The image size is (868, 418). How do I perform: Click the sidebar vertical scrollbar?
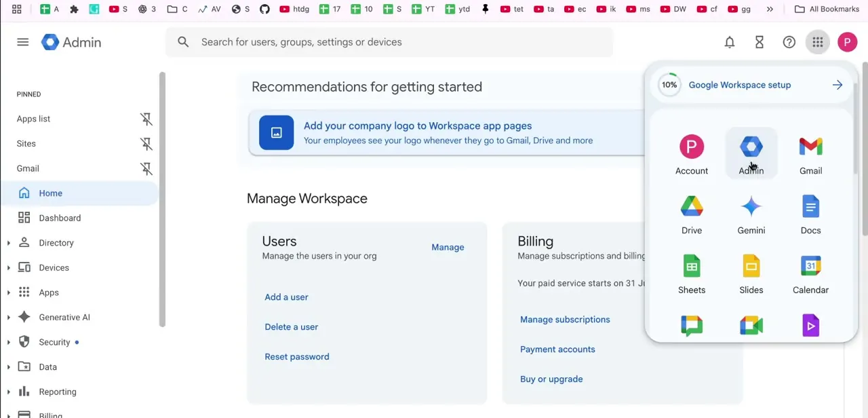pyautogui.click(x=162, y=199)
